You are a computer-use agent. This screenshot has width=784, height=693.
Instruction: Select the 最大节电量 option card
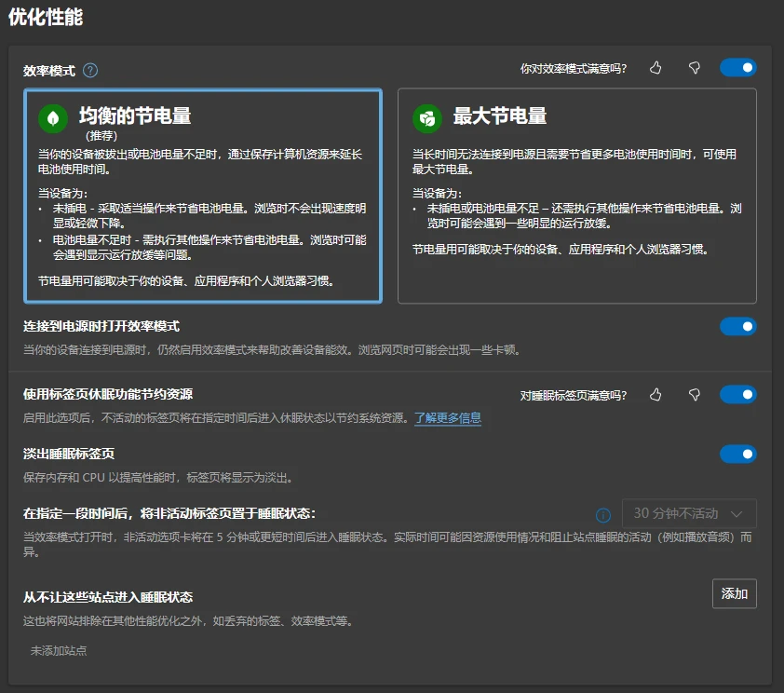pyautogui.click(x=577, y=196)
